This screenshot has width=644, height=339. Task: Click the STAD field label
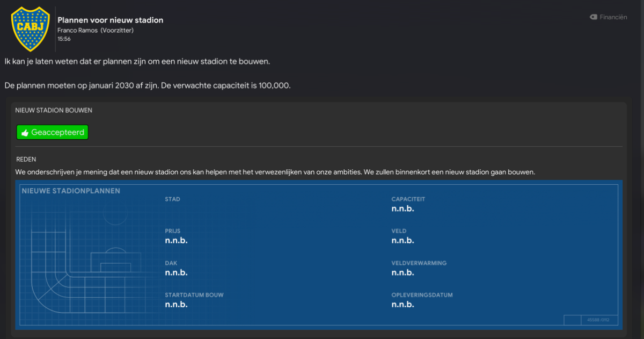(172, 199)
